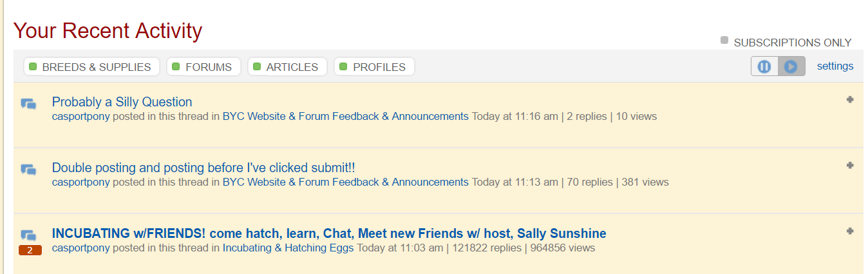Open the activity feed settings link
Screen dimensions: 868x274
tap(835, 66)
